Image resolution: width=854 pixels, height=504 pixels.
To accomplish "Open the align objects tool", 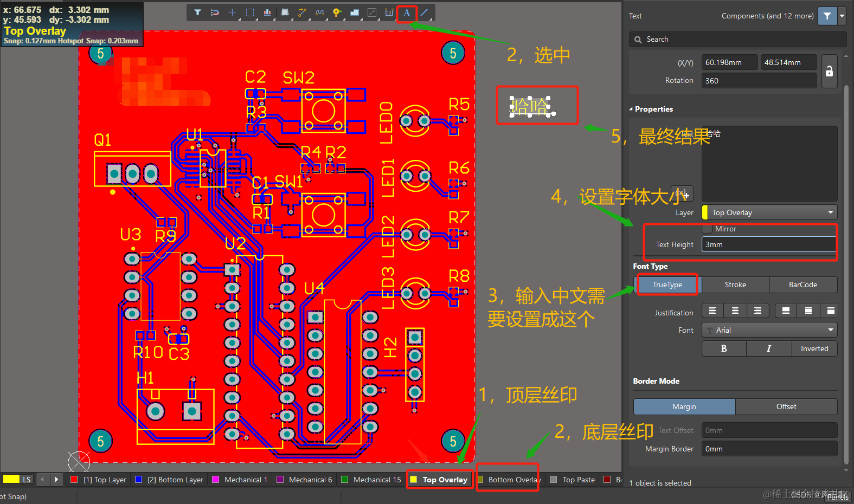I will (x=267, y=12).
